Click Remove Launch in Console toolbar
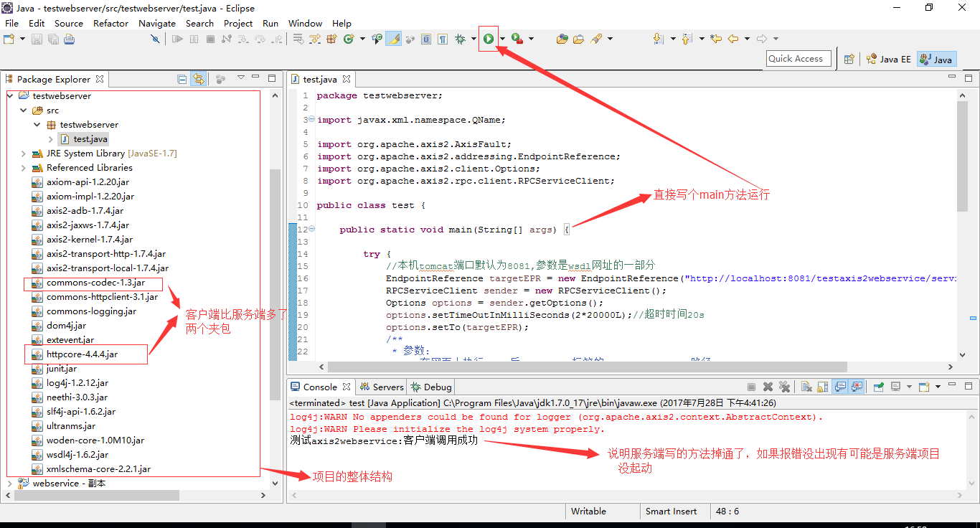980x528 pixels. (768, 387)
